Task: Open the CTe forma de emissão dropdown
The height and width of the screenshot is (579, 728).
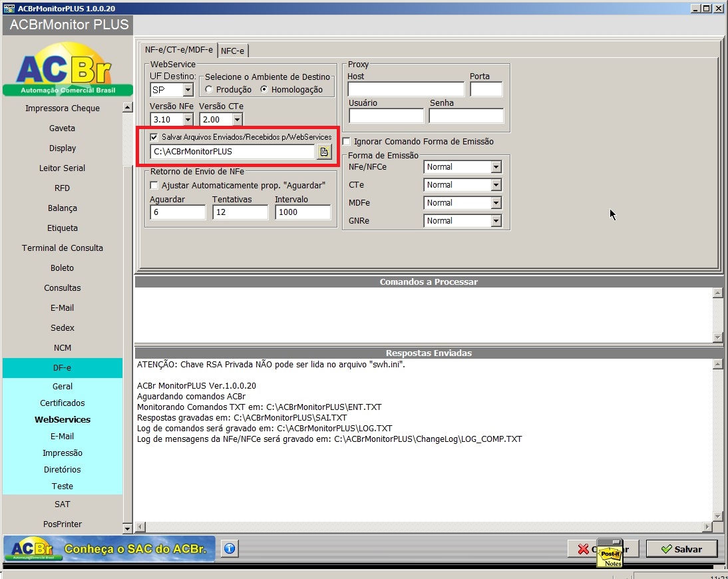Action: pos(496,185)
